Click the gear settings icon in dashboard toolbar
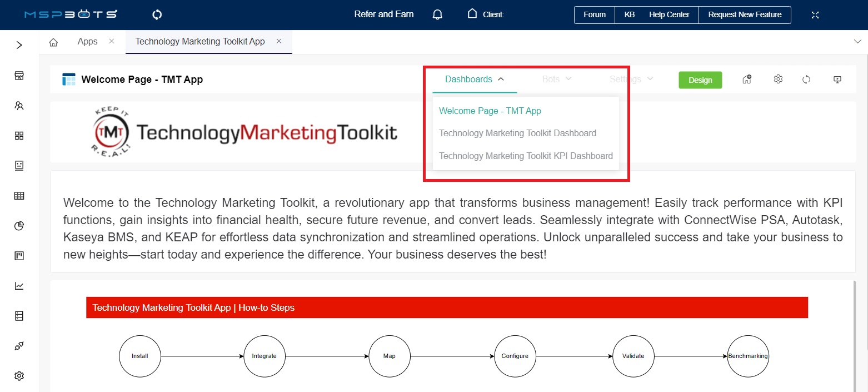Image resolution: width=868 pixels, height=392 pixels. point(778,80)
